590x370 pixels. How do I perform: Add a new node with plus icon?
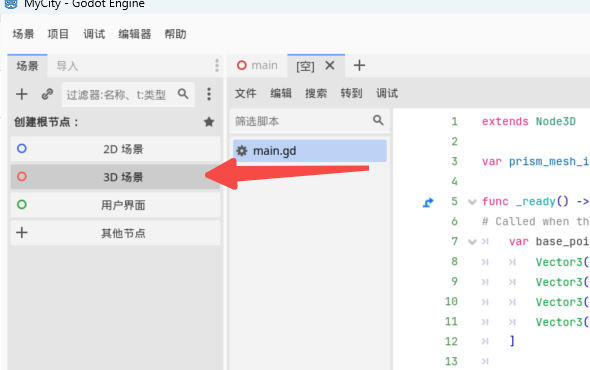tap(22, 94)
